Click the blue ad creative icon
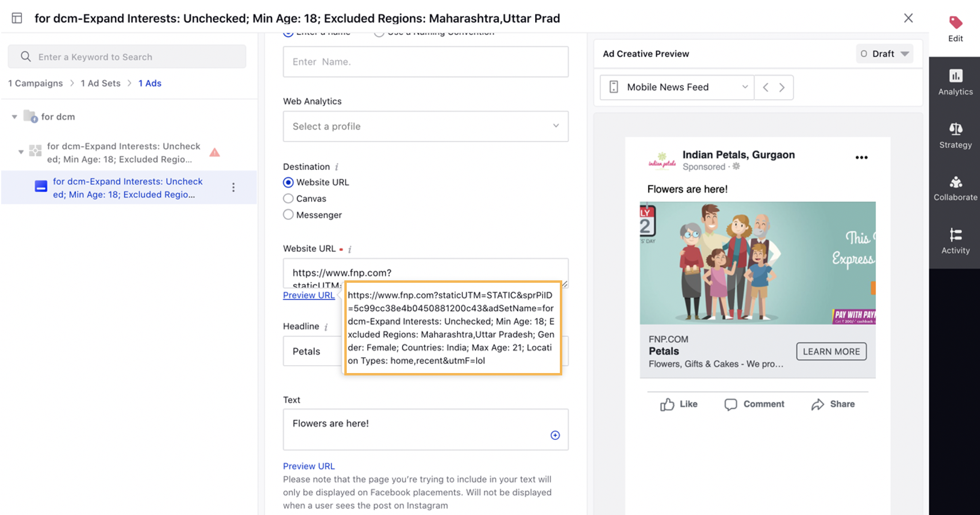Image resolution: width=980 pixels, height=515 pixels. click(41, 187)
